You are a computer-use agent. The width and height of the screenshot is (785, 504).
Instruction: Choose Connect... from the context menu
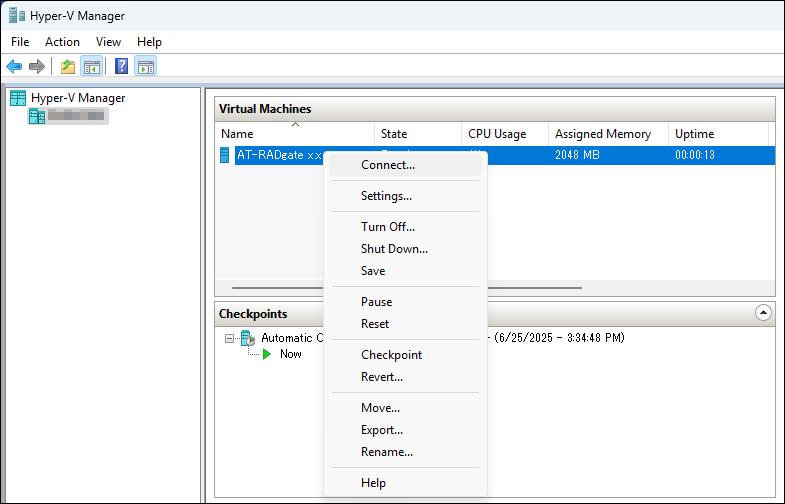point(388,165)
